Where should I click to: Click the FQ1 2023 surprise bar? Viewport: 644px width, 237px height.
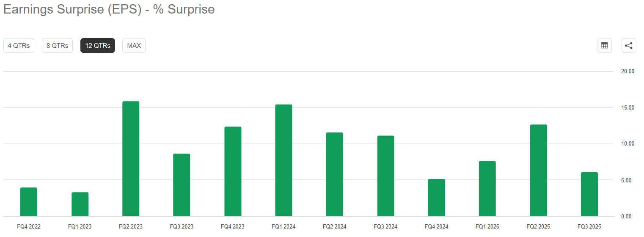coord(80,204)
